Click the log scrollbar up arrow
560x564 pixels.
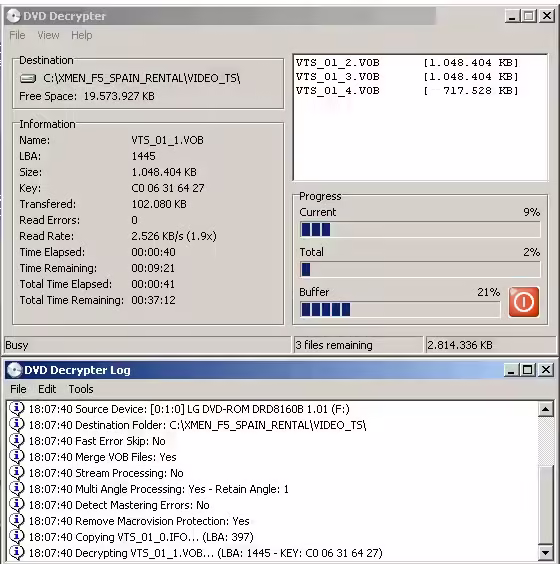(546, 409)
